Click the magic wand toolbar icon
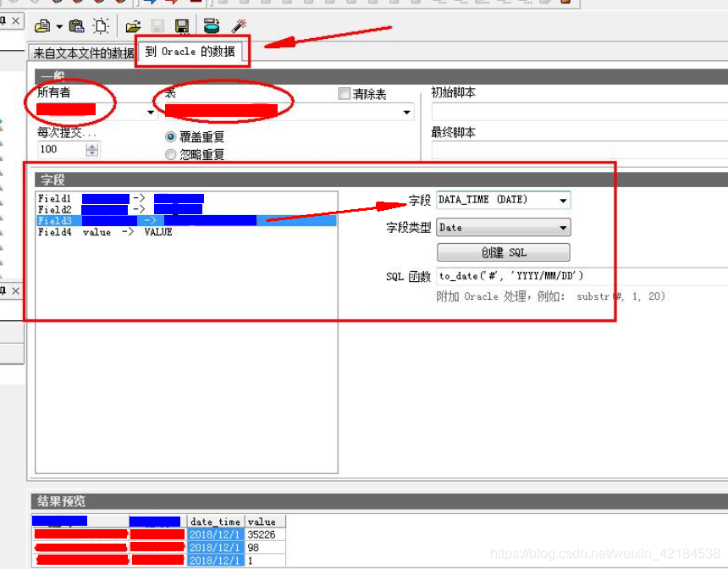728x569 pixels. click(x=239, y=26)
